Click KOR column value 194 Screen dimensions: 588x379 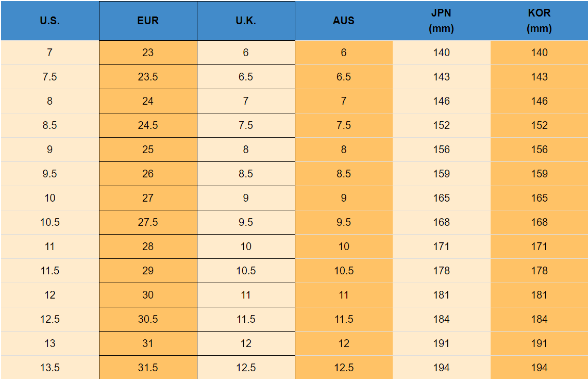[539, 368]
